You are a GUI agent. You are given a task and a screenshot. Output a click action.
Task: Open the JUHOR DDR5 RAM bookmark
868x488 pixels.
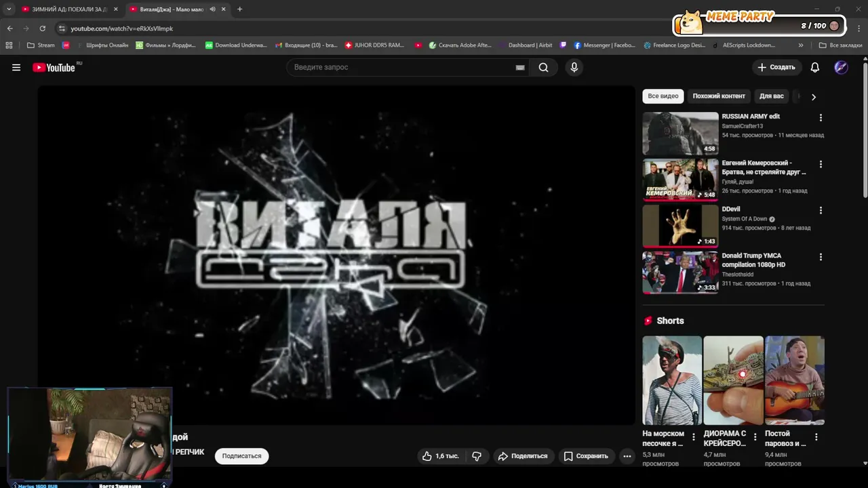375,45
